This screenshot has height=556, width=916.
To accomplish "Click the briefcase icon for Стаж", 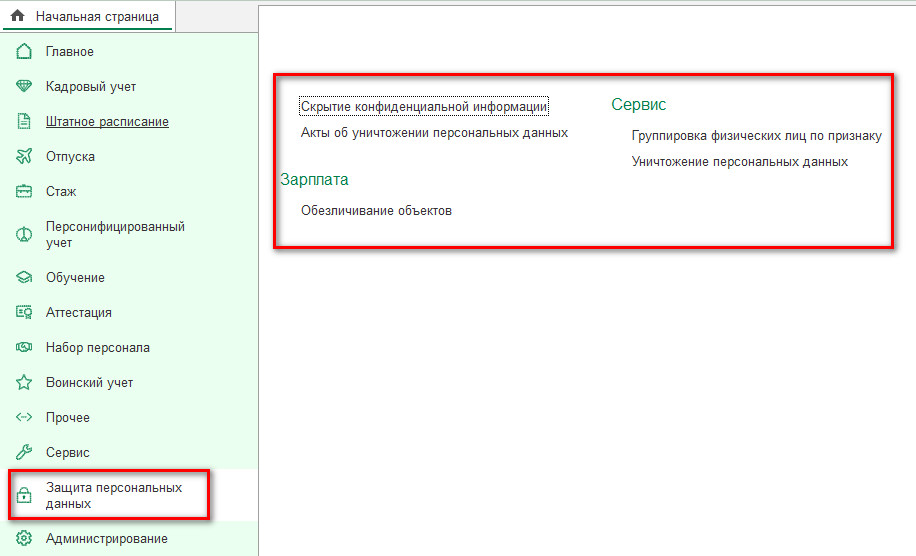I will point(25,192).
